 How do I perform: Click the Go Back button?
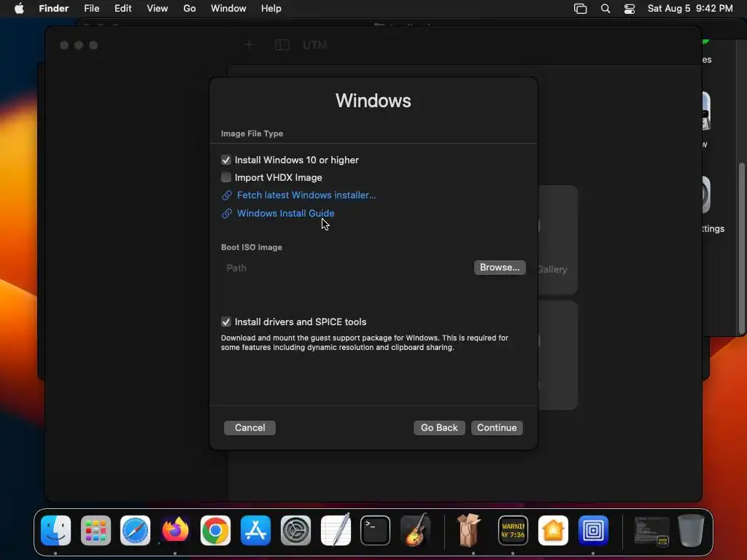click(439, 427)
